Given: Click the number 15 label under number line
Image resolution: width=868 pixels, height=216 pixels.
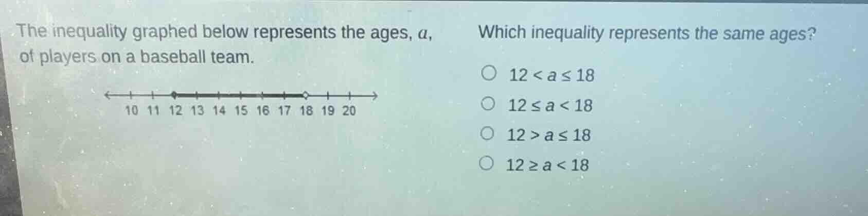Looking at the screenshot, I should [x=240, y=110].
